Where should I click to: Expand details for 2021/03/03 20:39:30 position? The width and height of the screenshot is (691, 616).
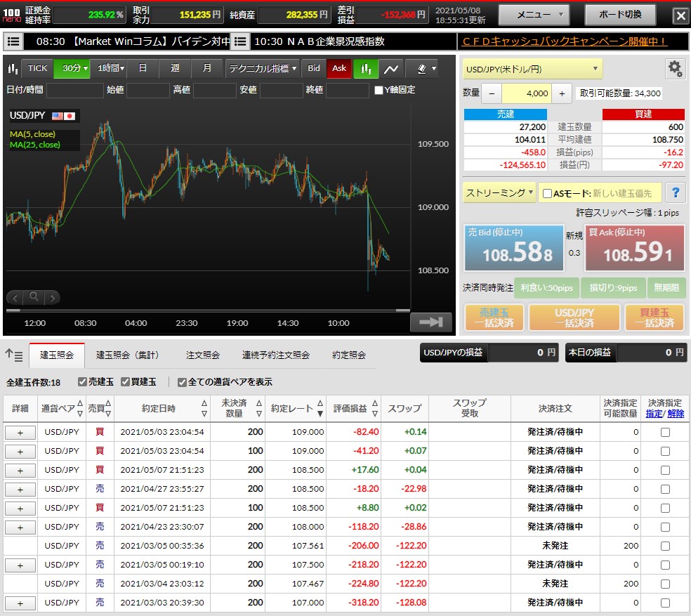20,603
